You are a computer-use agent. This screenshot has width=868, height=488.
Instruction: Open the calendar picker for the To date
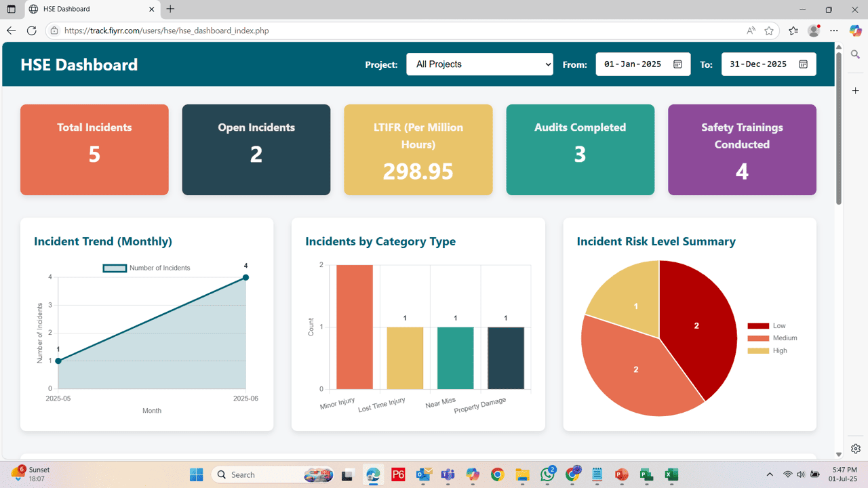tap(803, 64)
